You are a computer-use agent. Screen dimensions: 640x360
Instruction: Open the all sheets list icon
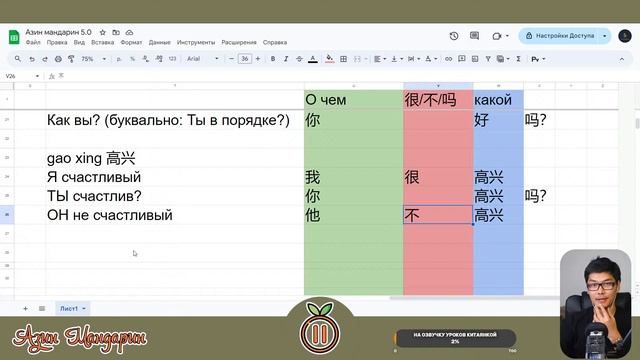coord(42,309)
